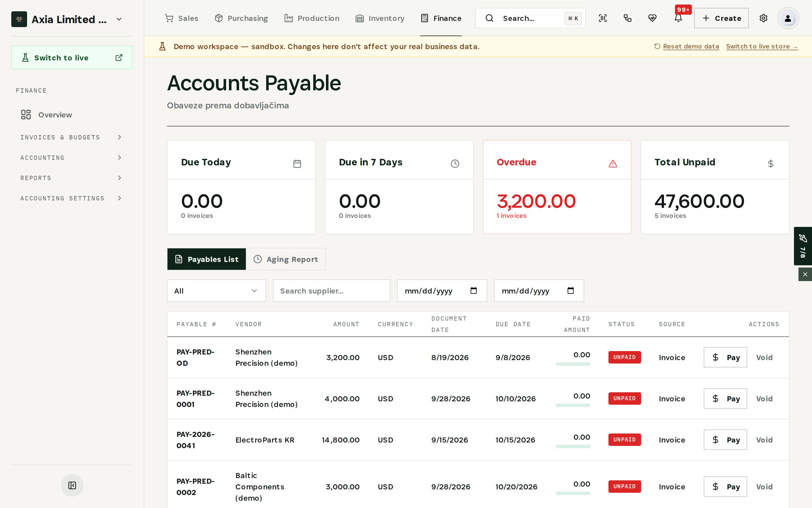Screen dimensions: 812x508
Task: Pay the PAY-PRED-0002 payable
Action: coord(725,487)
